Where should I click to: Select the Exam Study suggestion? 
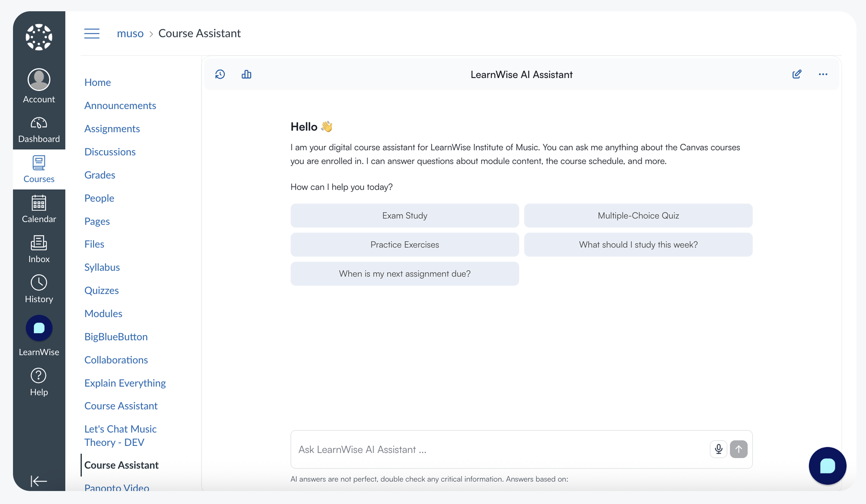pyautogui.click(x=404, y=215)
